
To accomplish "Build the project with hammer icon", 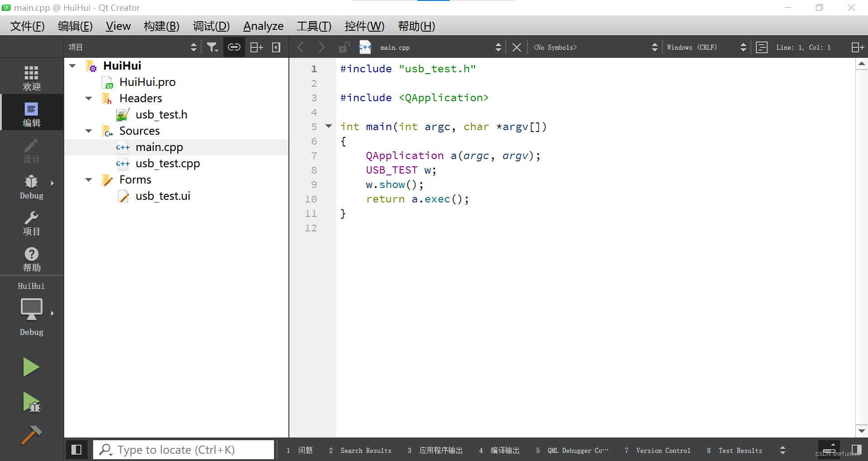I will click(31, 435).
